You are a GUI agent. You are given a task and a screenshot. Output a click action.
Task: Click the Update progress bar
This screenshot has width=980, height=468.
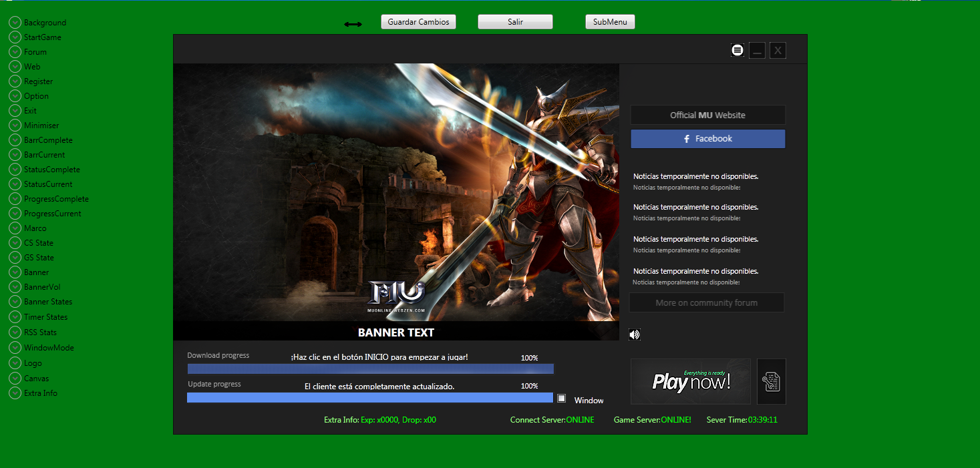tap(370, 397)
